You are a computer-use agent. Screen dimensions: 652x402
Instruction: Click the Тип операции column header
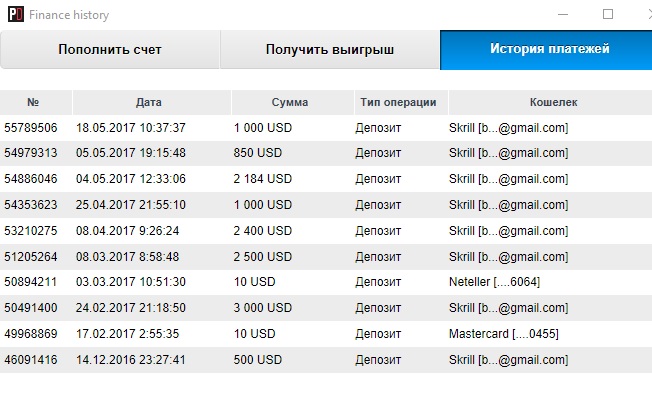click(x=398, y=102)
